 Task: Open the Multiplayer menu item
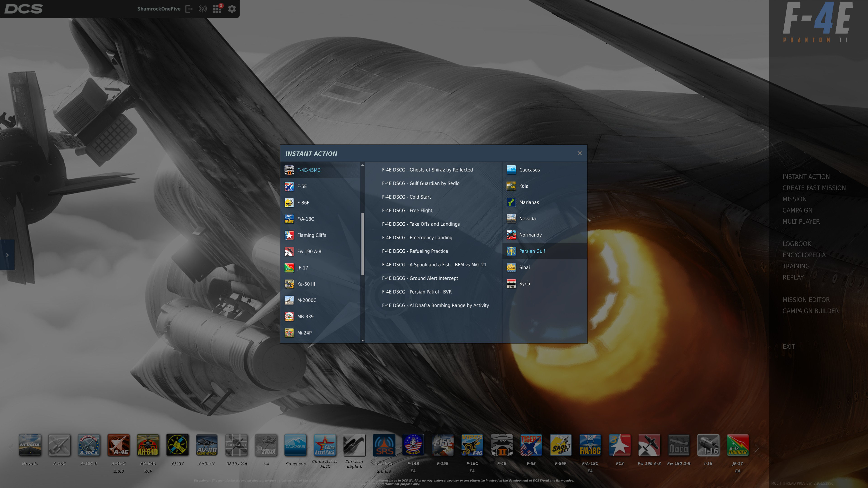click(801, 221)
